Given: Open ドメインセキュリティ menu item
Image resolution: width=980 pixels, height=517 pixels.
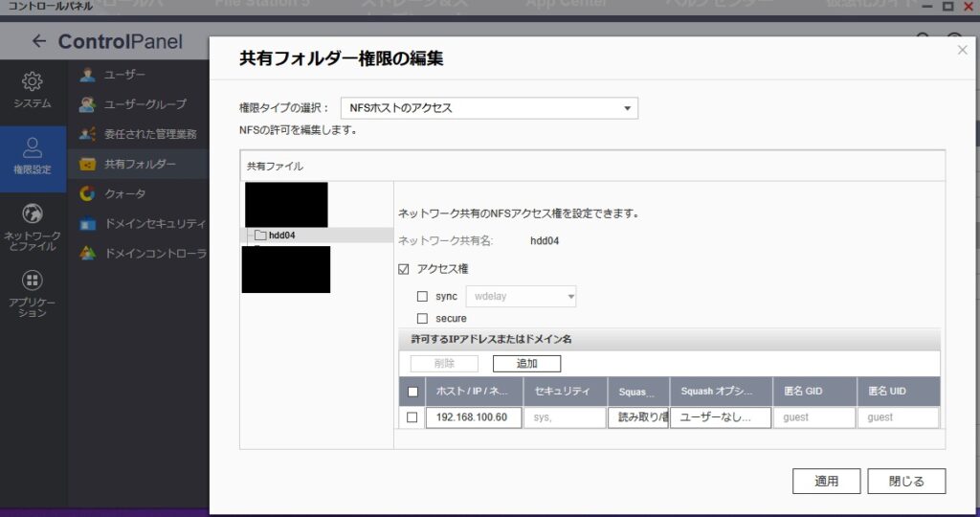Looking at the screenshot, I should pyautogui.click(x=154, y=224).
